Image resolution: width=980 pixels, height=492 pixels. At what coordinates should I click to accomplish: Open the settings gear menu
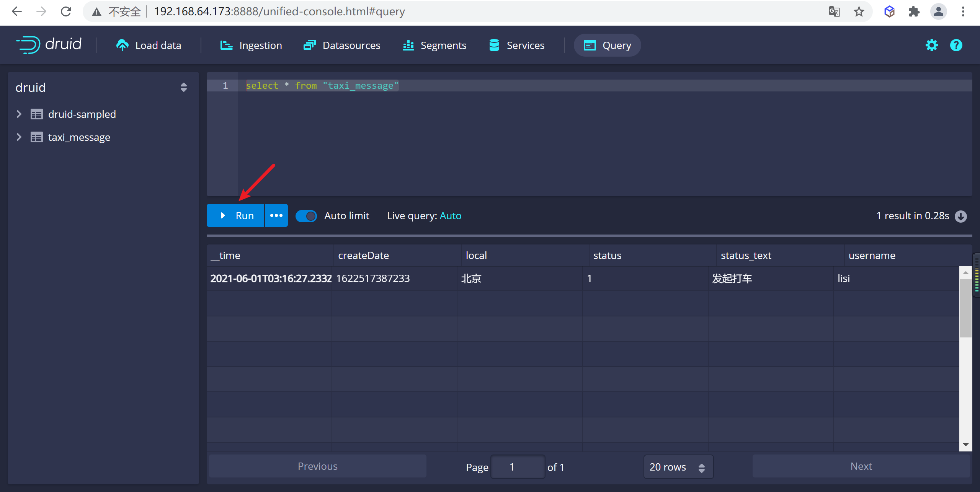pos(931,45)
